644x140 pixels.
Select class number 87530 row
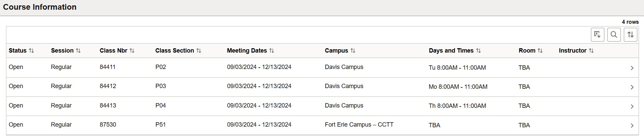point(108,125)
